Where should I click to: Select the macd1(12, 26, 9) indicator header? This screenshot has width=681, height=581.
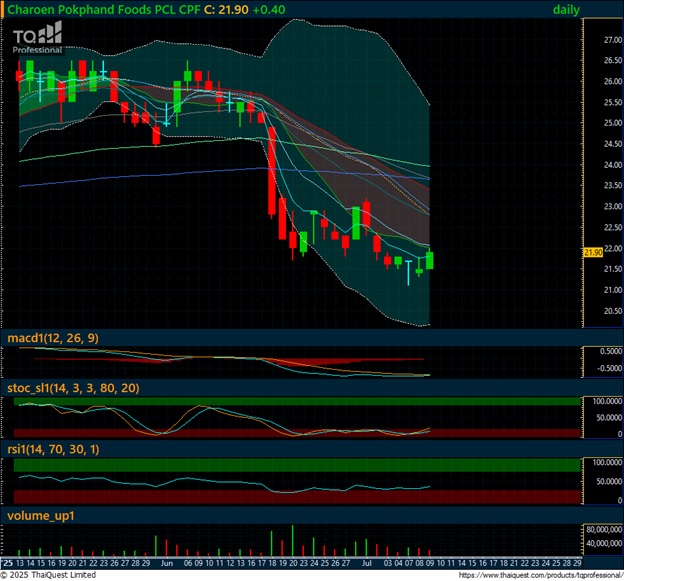(53, 338)
